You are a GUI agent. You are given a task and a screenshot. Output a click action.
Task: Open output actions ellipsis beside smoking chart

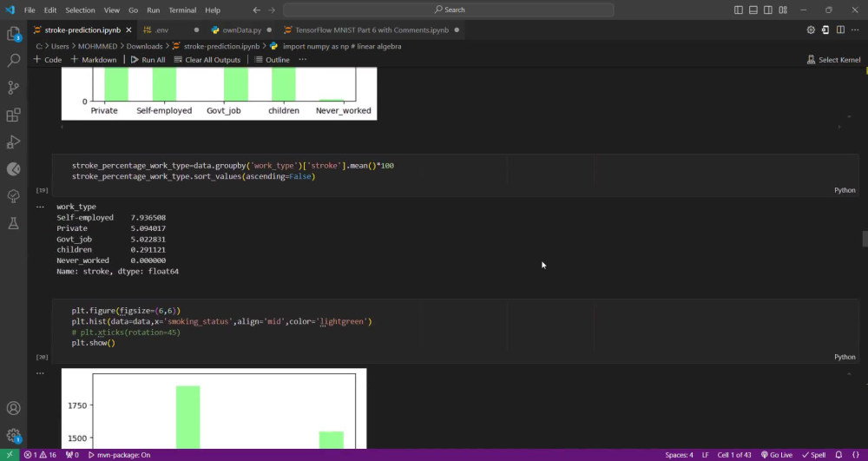40,373
